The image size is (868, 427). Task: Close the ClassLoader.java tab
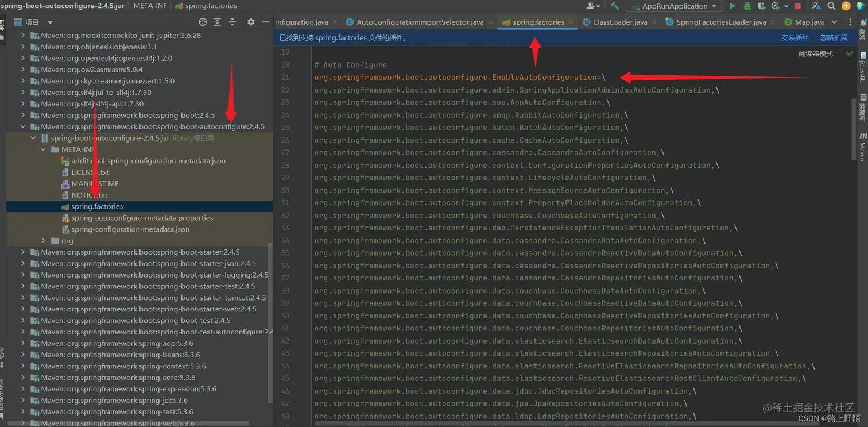655,22
